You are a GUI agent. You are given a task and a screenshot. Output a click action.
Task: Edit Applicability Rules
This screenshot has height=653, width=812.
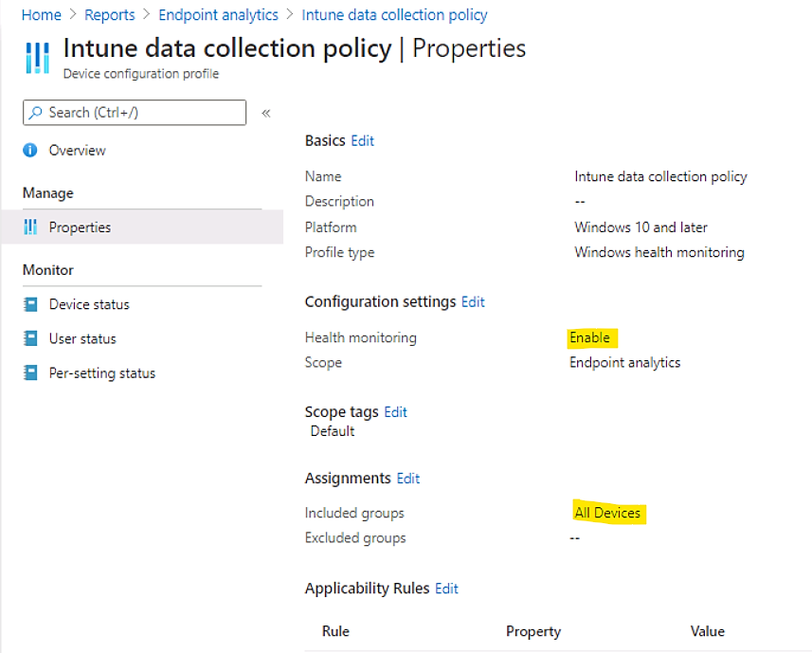tap(446, 589)
